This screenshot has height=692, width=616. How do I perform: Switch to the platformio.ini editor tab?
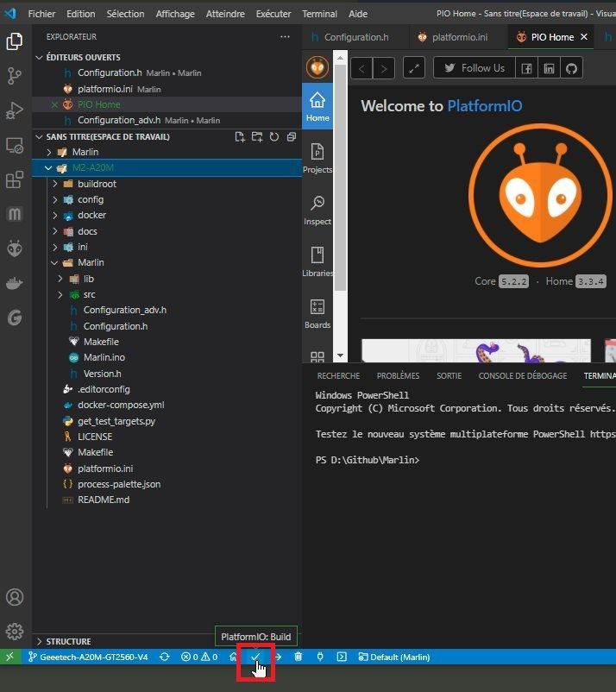pos(459,37)
